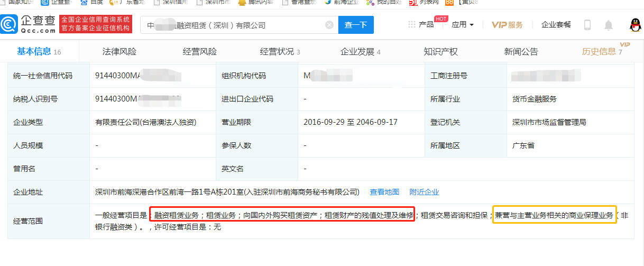Select 有限责任公司(台港澳法人独资) value
The height and width of the screenshot is (266, 644).
point(145,122)
